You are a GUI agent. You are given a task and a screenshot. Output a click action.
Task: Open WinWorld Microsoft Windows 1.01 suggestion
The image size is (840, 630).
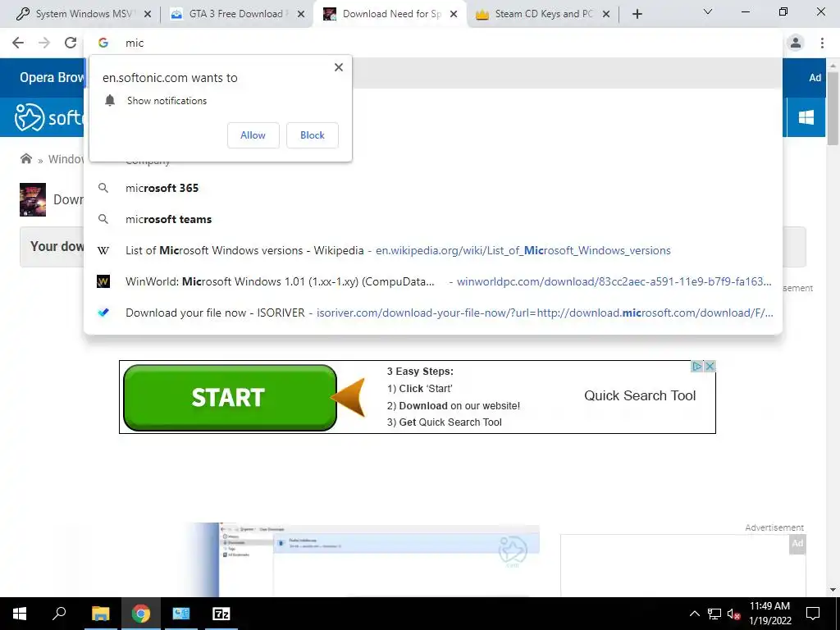tap(433, 281)
